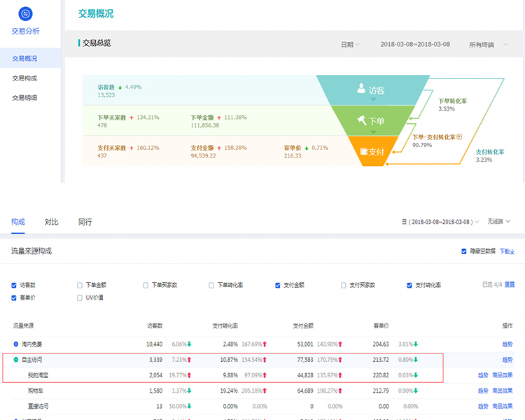
Task: Collapse the 自主访问 row with green circle icon
Action: tap(15, 360)
